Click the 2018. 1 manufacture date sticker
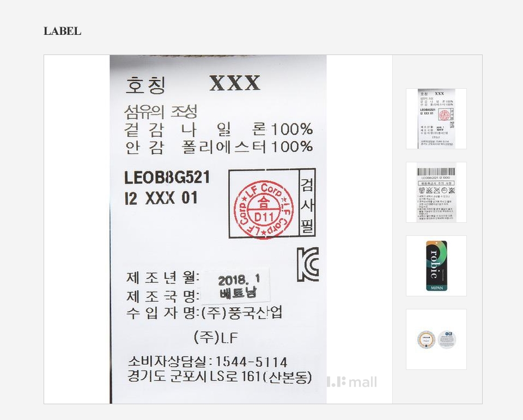The height and width of the screenshot is (420, 523). (x=237, y=285)
